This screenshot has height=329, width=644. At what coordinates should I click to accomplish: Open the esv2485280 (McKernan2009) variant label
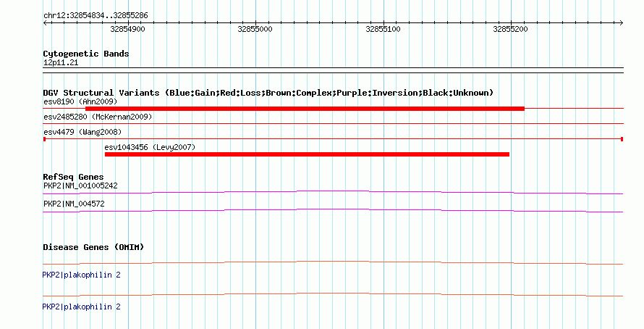pyautogui.click(x=98, y=117)
